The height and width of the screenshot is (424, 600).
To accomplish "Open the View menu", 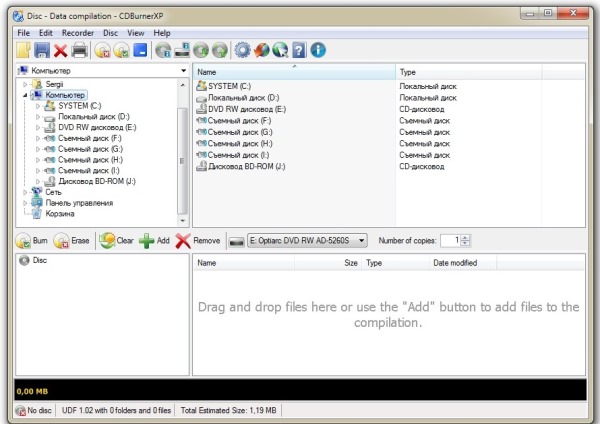I will [x=136, y=33].
